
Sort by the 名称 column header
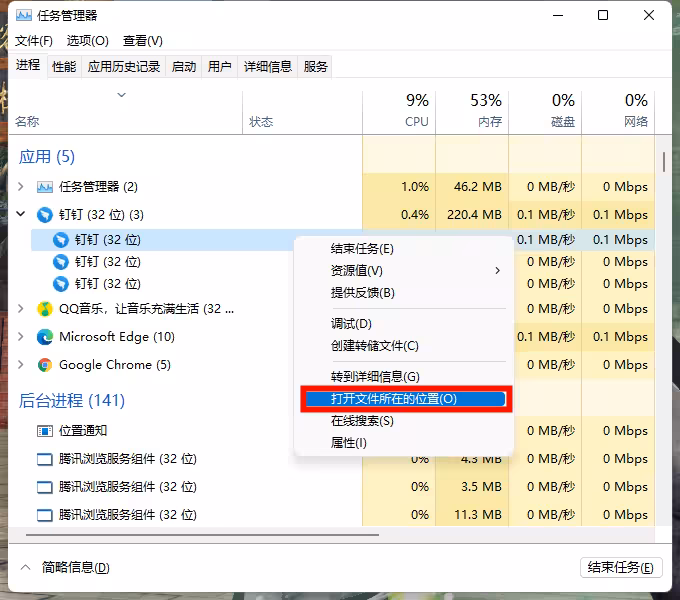tap(125, 111)
